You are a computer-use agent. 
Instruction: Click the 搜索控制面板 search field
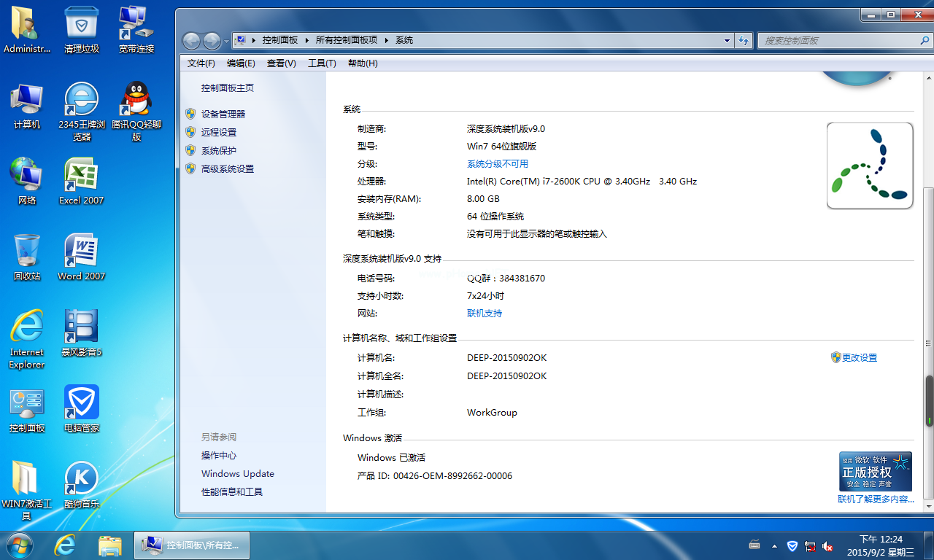(x=839, y=41)
